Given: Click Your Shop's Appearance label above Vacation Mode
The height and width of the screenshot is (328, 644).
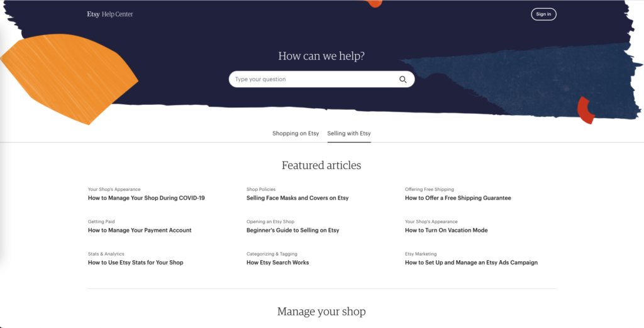Looking at the screenshot, I should 431,222.
